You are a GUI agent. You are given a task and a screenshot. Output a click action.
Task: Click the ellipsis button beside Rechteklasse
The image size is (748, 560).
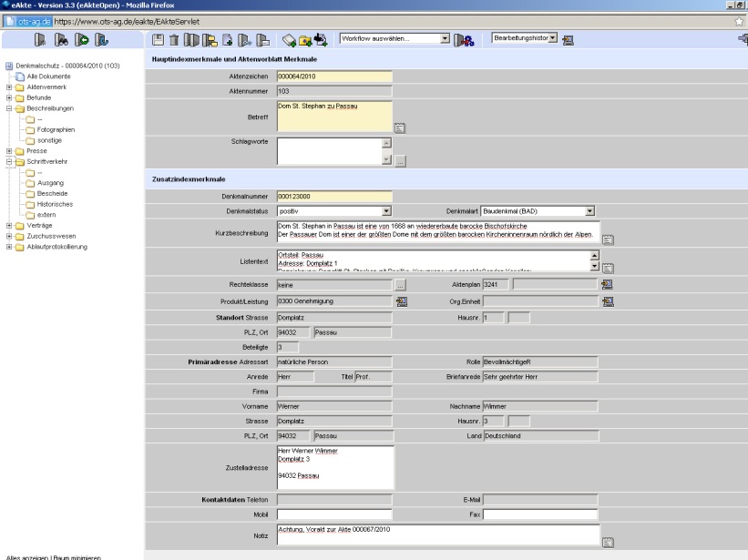pos(399,285)
